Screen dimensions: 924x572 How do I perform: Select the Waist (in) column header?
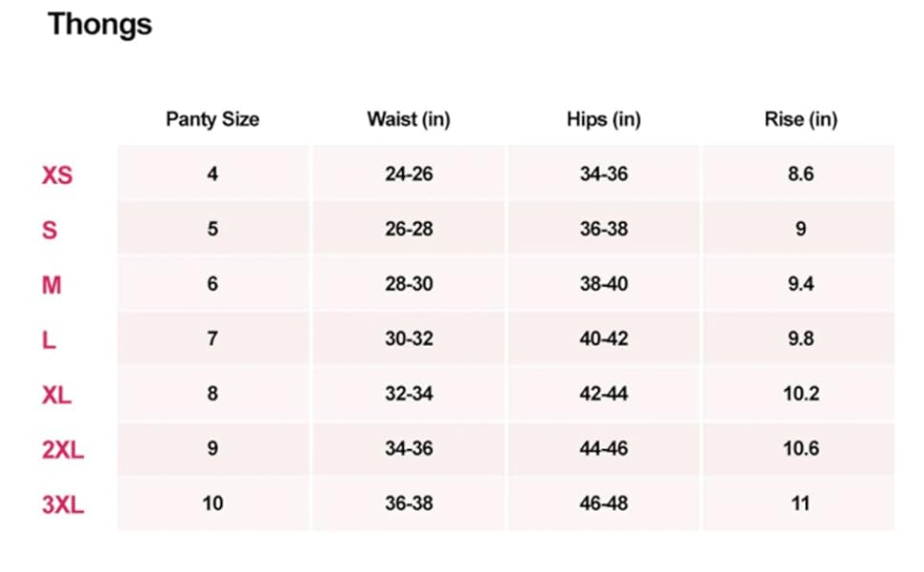coord(409,120)
